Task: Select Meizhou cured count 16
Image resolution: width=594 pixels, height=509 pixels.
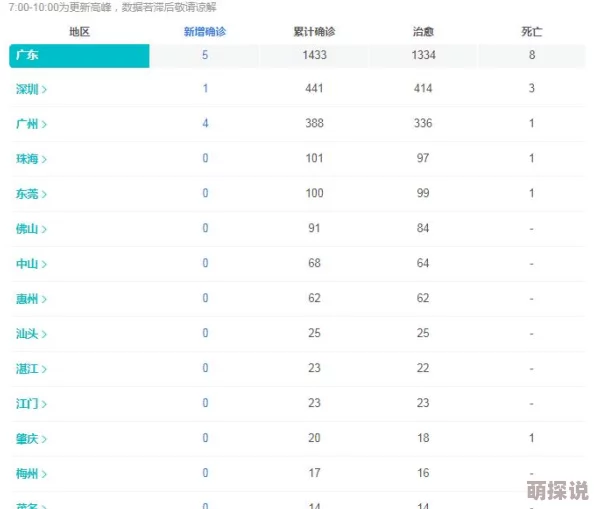Action: (x=423, y=473)
